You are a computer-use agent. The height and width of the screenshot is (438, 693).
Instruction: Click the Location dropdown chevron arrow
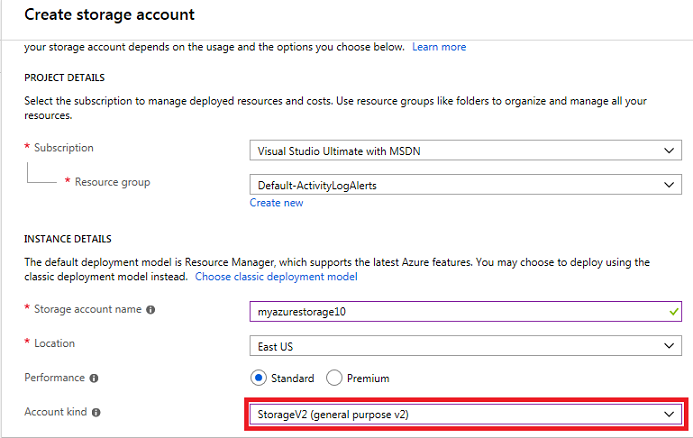(669, 346)
